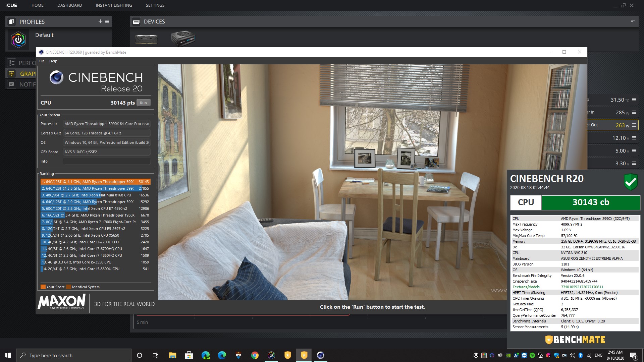Open the profiles hamburger menu
Screen dimensions: 644x362
(x=107, y=21)
